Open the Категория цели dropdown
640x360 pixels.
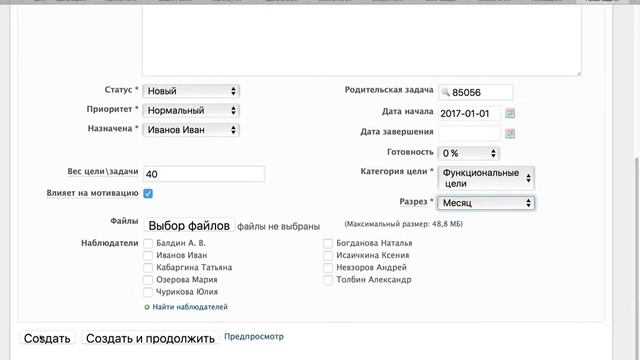point(486,178)
